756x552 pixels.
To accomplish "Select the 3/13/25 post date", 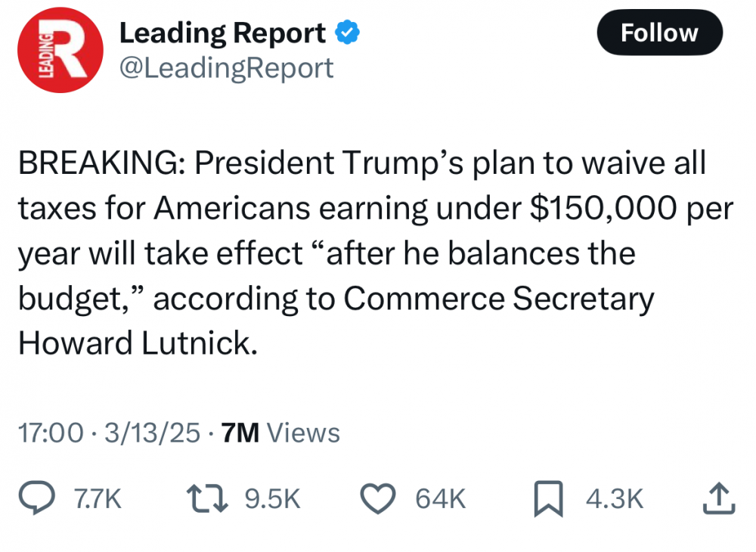I will (x=153, y=433).
